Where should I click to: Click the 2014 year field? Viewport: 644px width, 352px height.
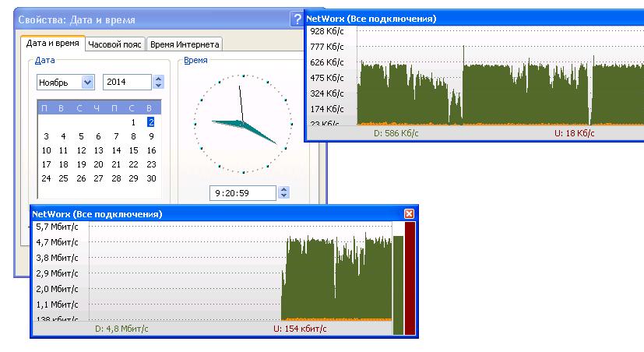pos(127,82)
